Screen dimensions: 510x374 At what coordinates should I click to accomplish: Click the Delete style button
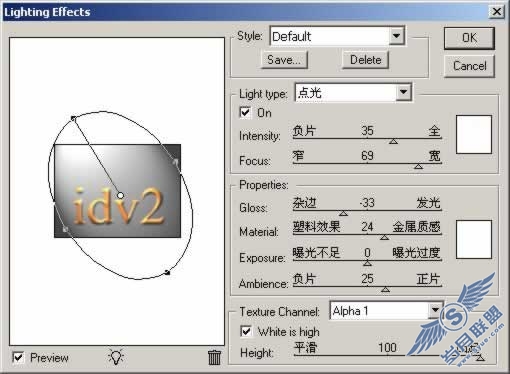[365, 60]
